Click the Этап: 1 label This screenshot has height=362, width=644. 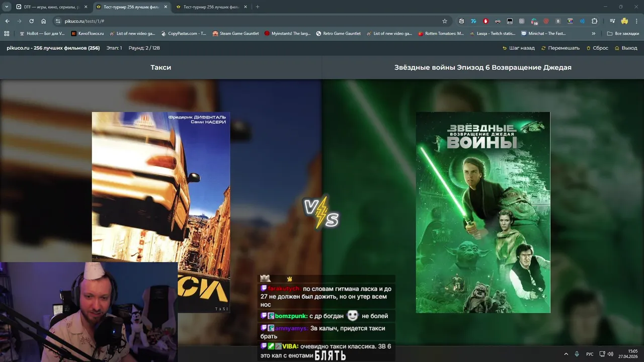(x=114, y=48)
